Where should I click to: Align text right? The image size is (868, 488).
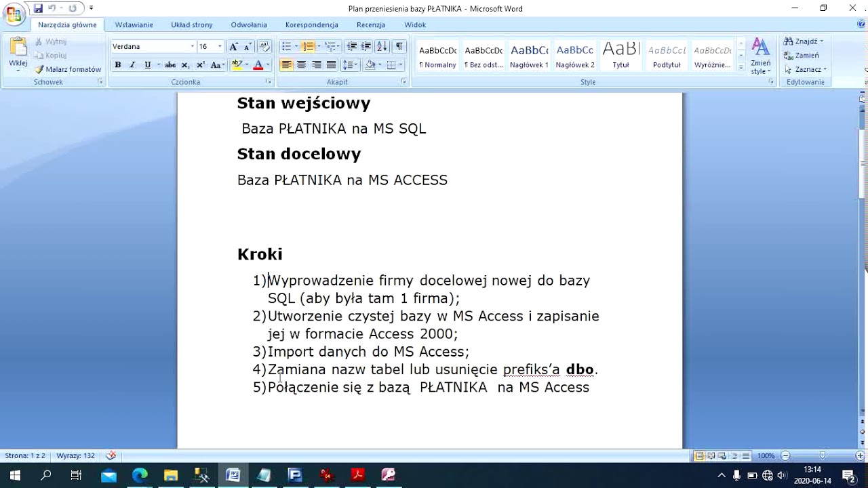point(316,65)
